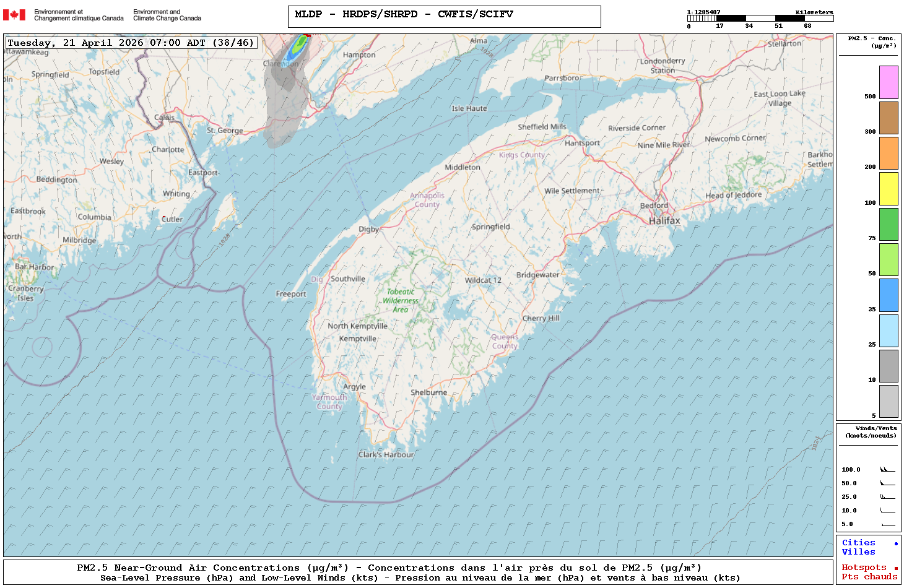Click the smoke plume near Clarendon
The image size is (904, 588).
coord(286,93)
